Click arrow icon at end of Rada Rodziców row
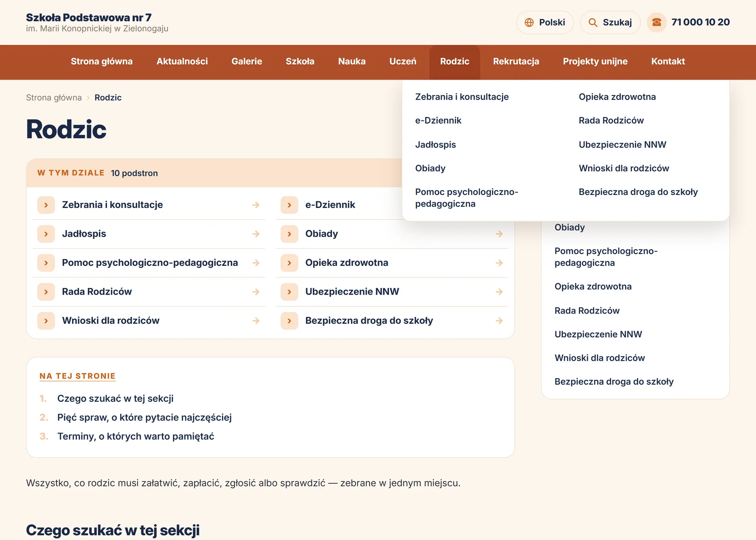 256,292
